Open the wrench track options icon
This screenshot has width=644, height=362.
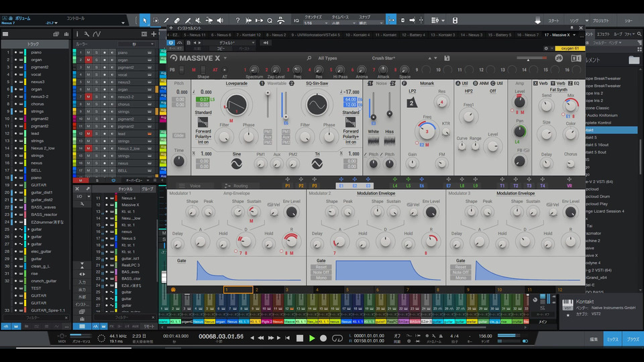point(87,34)
